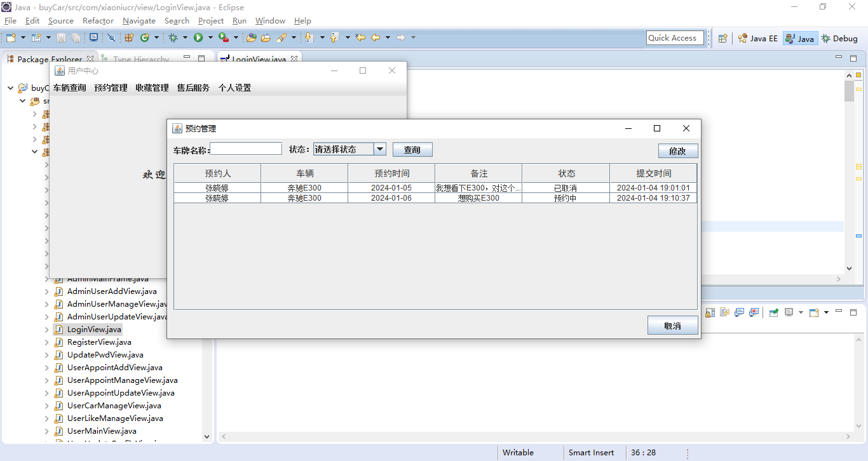
Task: Click the Writable status bar entry
Action: click(x=519, y=453)
